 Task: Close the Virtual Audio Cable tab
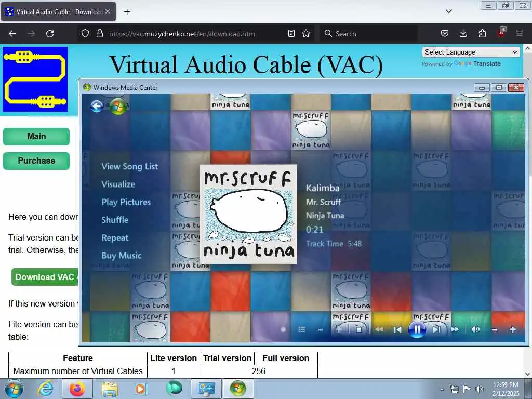click(108, 11)
